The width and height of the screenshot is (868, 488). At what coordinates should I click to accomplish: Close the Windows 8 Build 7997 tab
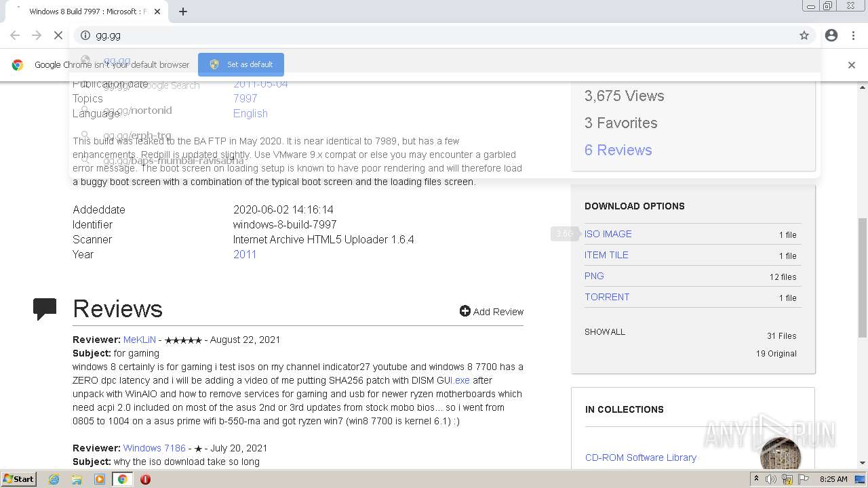click(x=157, y=12)
